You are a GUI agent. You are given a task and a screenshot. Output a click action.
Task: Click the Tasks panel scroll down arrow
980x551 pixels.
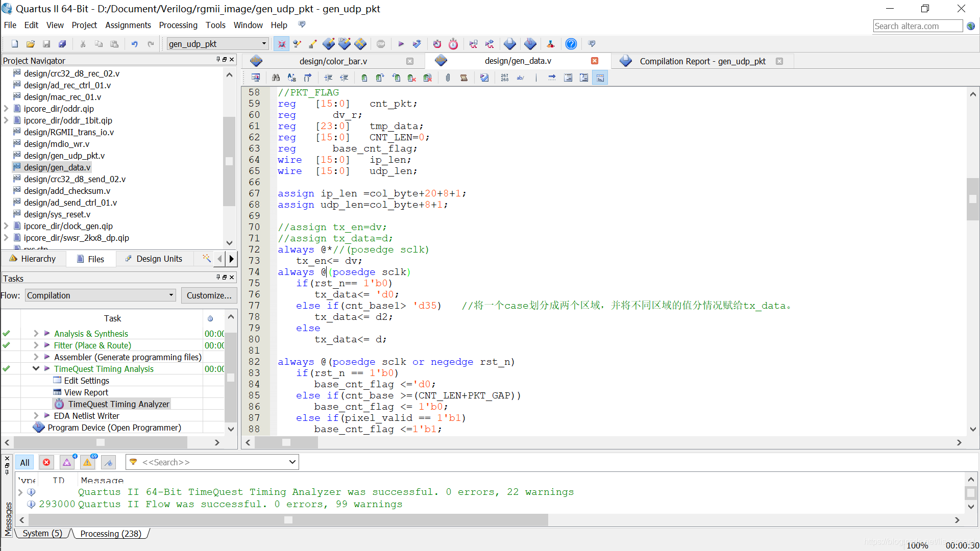(231, 429)
